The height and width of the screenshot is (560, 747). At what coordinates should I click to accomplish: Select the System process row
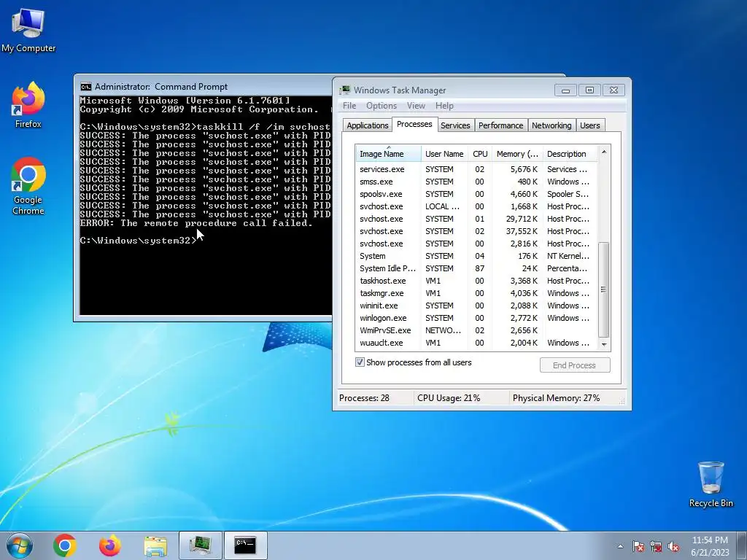click(x=476, y=256)
